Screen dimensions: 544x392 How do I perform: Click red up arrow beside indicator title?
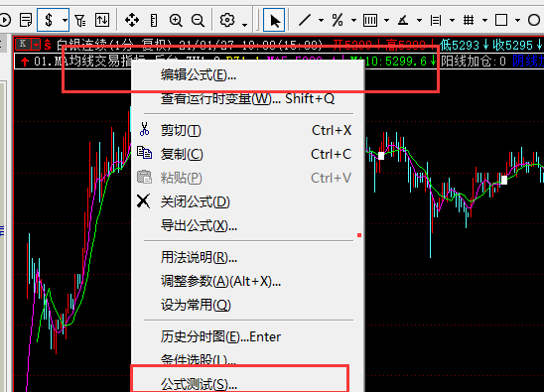pyautogui.click(x=24, y=62)
